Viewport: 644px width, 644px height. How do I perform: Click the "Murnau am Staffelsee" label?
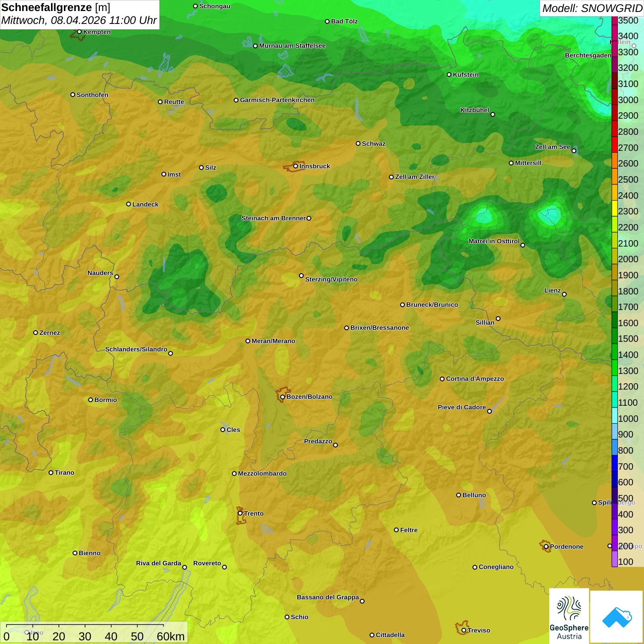293,46
